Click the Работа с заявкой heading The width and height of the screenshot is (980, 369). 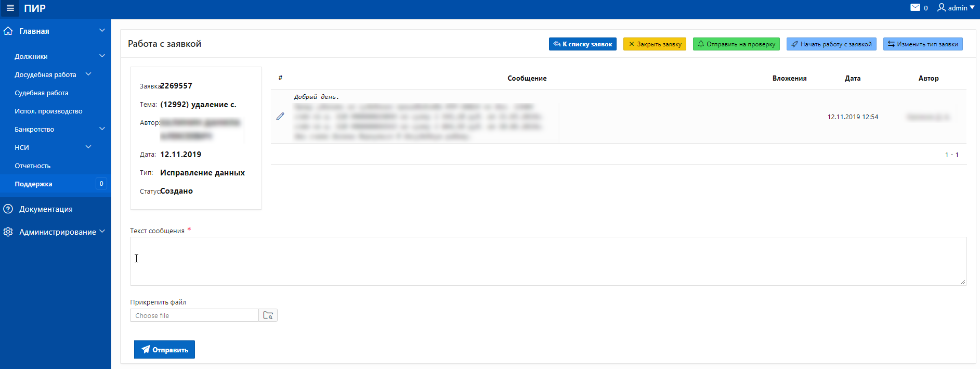click(x=164, y=44)
